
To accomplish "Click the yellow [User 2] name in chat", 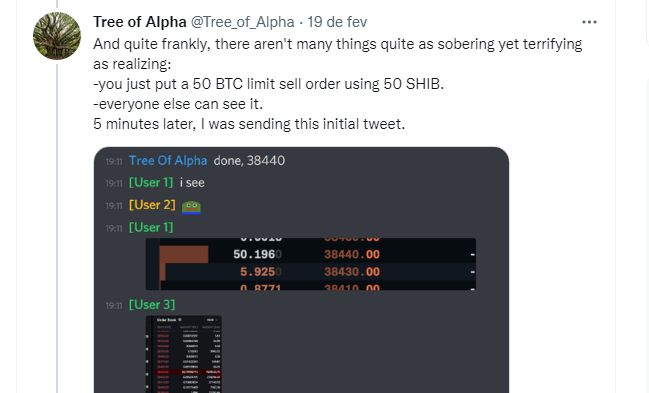I will (x=152, y=205).
